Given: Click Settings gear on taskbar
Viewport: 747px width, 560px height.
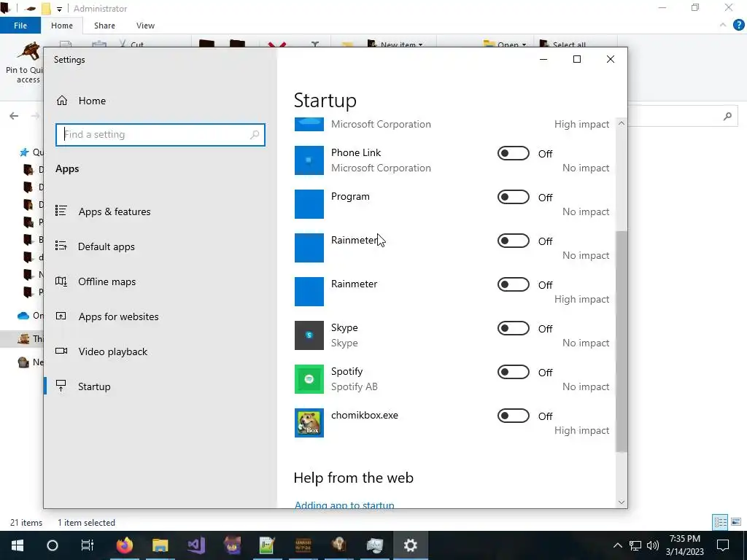Looking at the screenshot, I should (x=410, y=545).
